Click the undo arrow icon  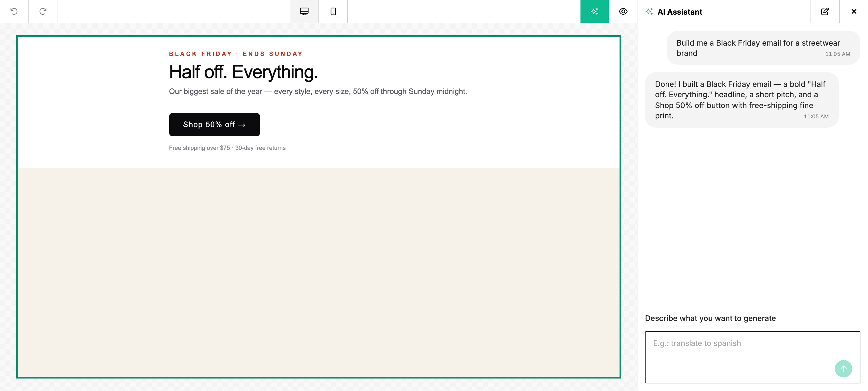pyautogui.click(x=14, y=11)
